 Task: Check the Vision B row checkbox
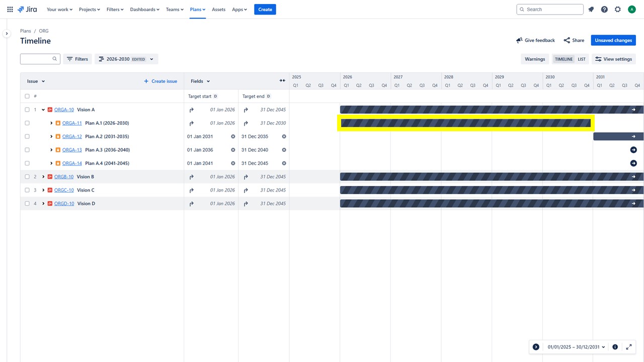(x=27, y=176)
